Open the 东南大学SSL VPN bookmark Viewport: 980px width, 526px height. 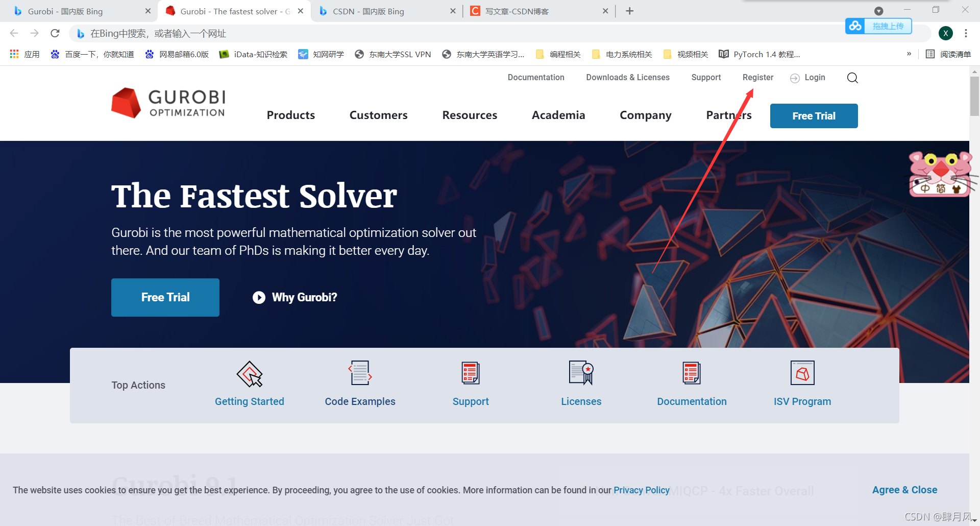(x=393, y=54)
